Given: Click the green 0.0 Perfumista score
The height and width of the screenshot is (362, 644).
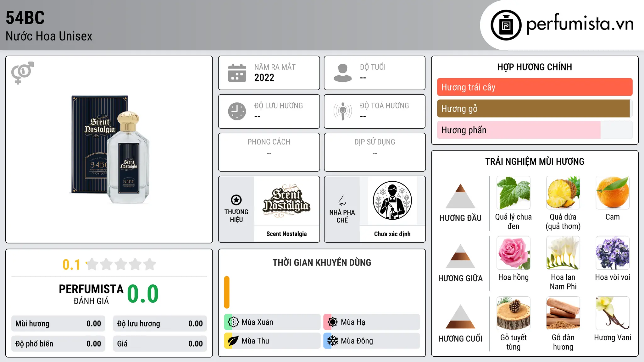Looking at the screenshot, I should (143, 293).
